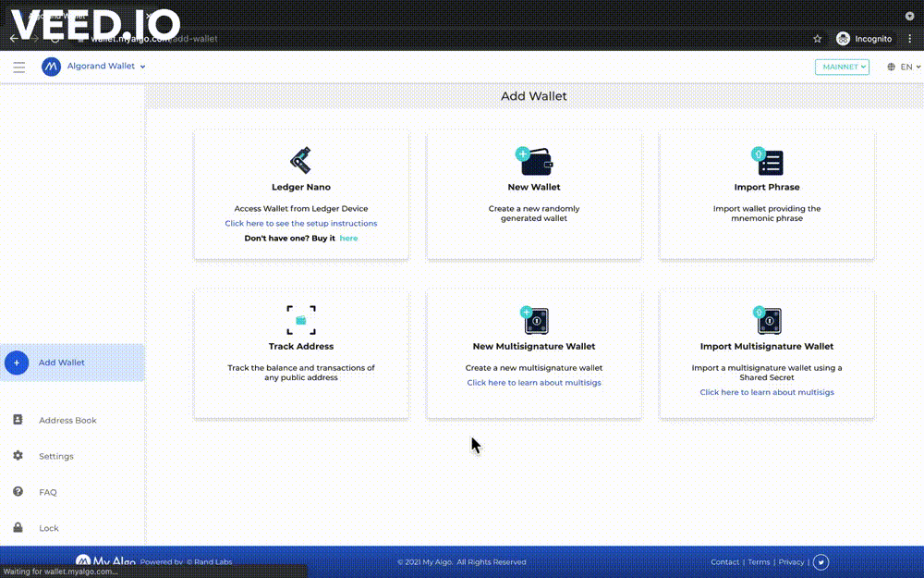
Task: Select the New Multisignature Wallet title
Action: pos(534,346)
